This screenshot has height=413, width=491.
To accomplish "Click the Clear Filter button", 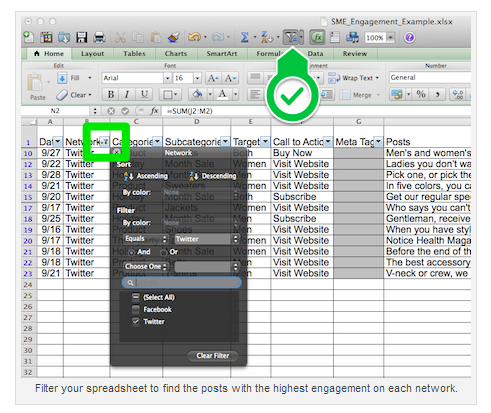I will (213, 356).
